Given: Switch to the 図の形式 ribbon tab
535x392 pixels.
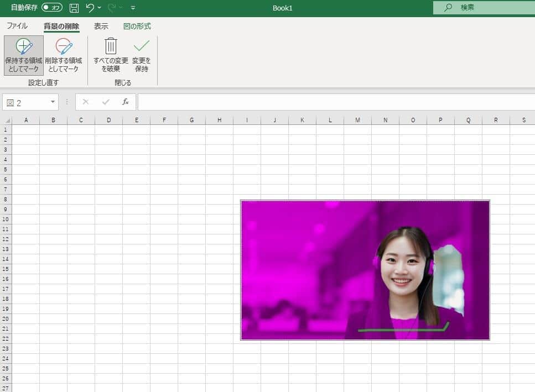Looking at the screenshot, I should 137,25.
